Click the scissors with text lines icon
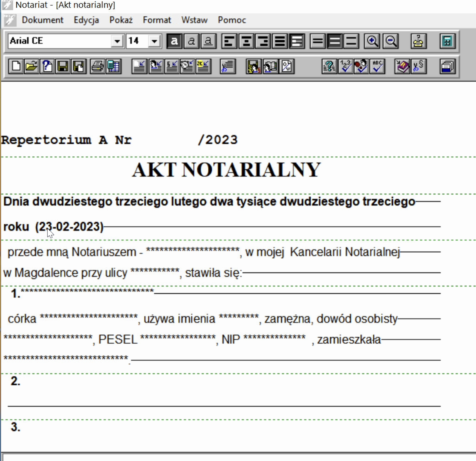The image size is (476, 461). 228,66
